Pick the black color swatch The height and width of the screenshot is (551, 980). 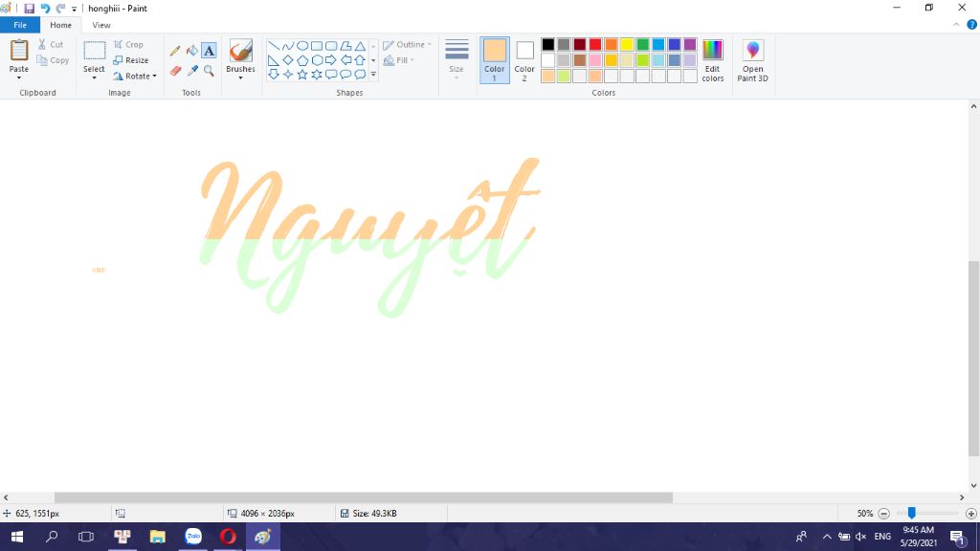(x=548, y=44)
